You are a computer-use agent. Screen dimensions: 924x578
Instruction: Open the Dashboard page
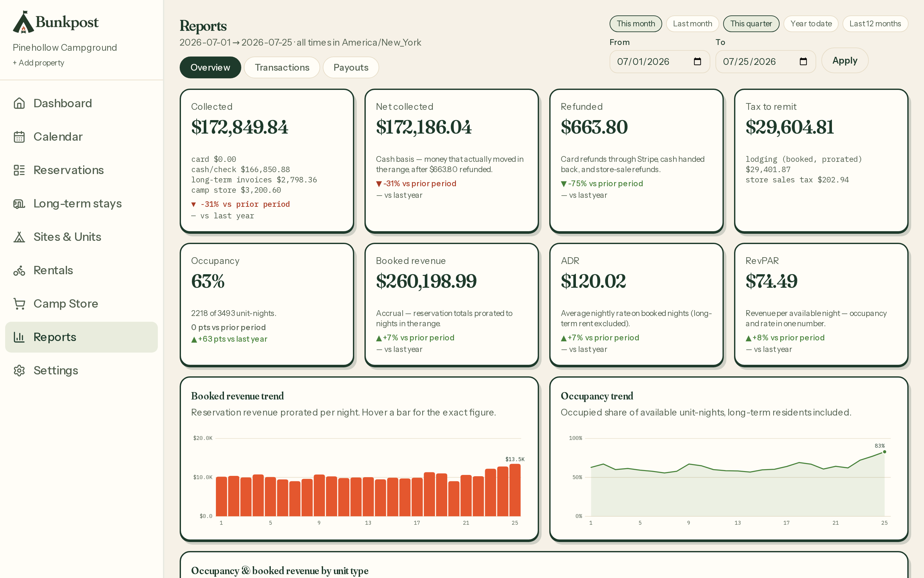[x=81, y=103]
